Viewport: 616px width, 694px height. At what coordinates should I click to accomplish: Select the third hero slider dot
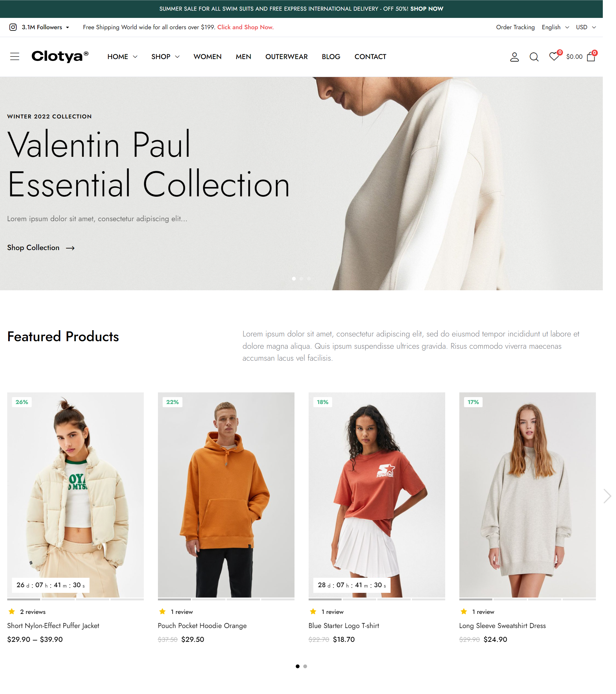pos(309,279)
